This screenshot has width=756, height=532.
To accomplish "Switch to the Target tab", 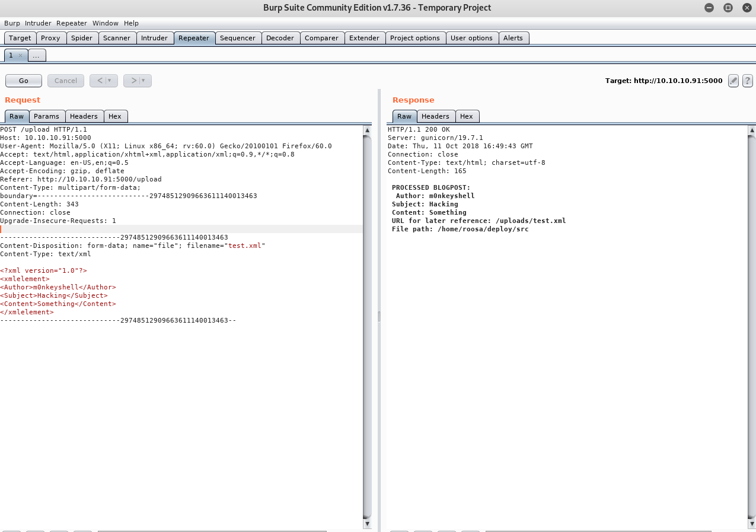I will (20, 38).
